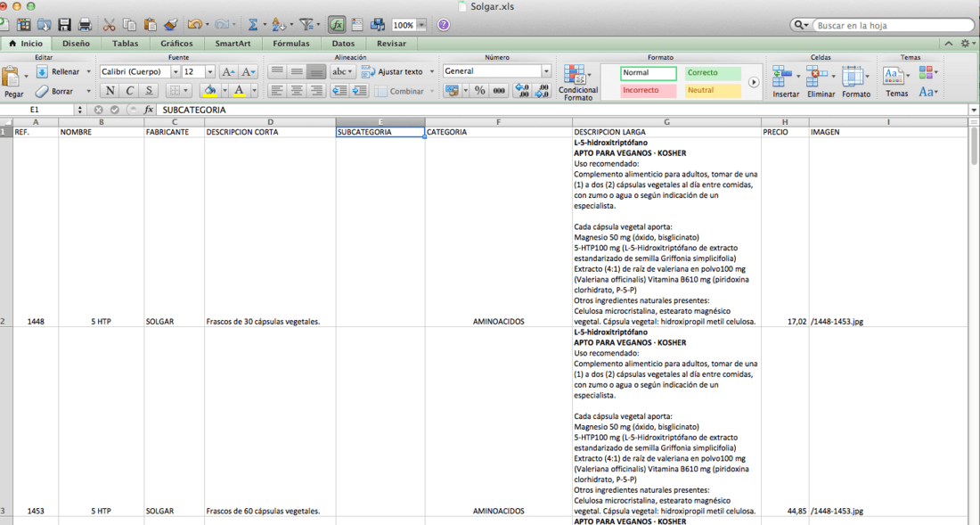Apply the yellow fill color bucket

(210, 91)
